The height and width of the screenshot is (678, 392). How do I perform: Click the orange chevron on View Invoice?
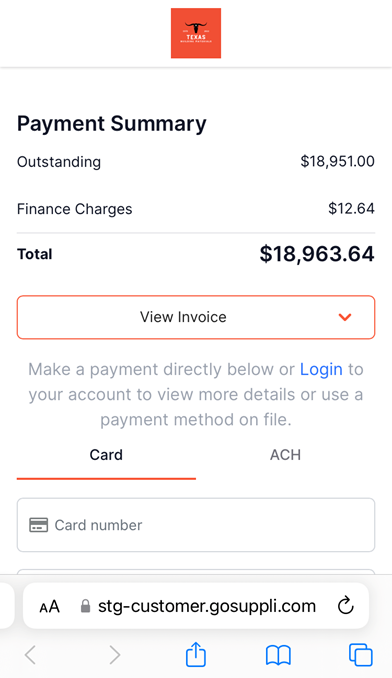point(345,317)
